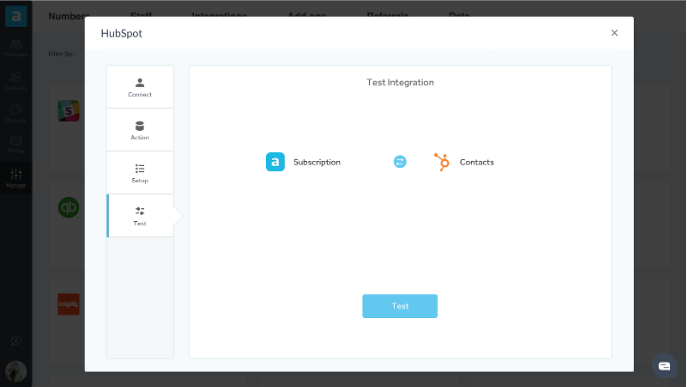Click the HubSpot dialog title

(121, 33)
